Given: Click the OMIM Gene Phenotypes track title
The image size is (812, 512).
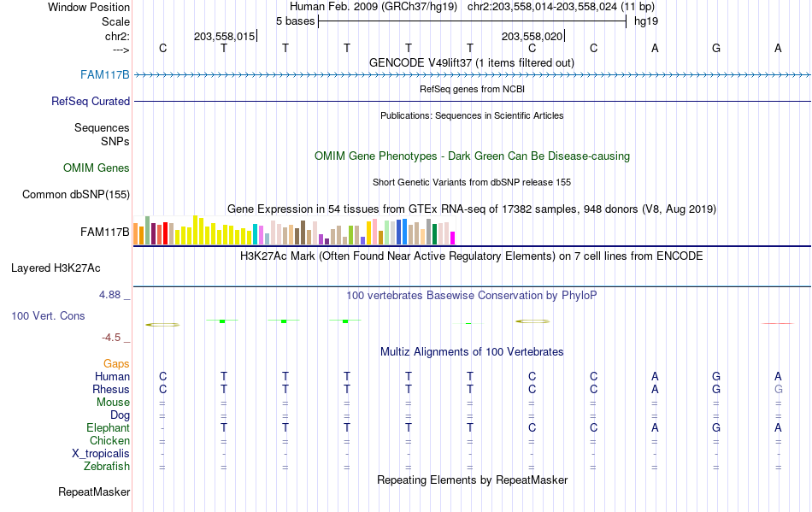Looking at the screenshot, I should 472,156.
